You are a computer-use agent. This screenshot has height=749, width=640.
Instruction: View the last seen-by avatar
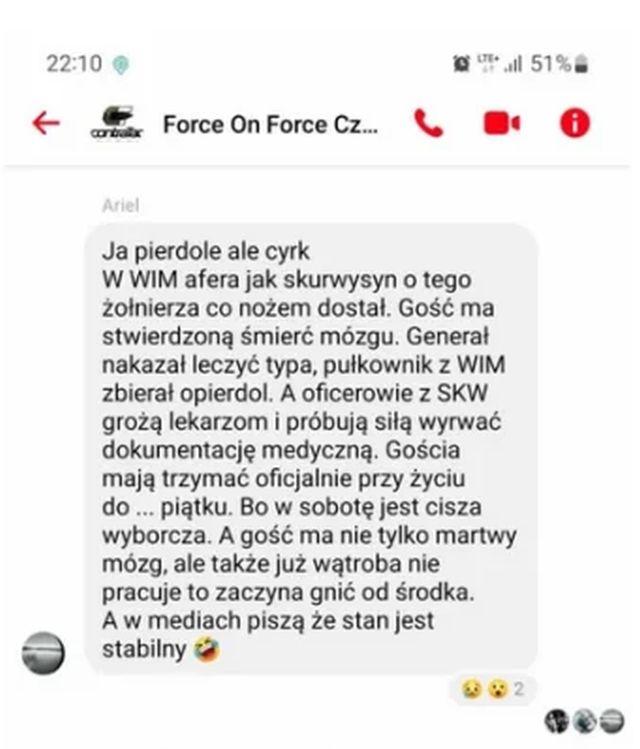point(612,720)
